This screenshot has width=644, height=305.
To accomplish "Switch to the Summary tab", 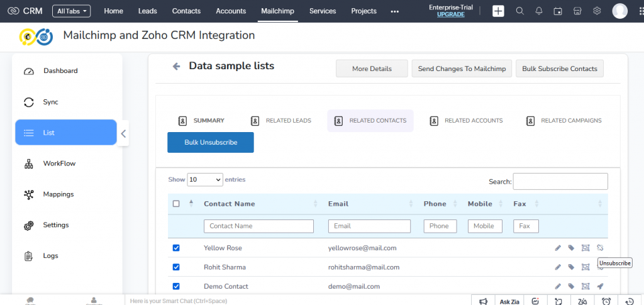I will (x=201, y=121).
